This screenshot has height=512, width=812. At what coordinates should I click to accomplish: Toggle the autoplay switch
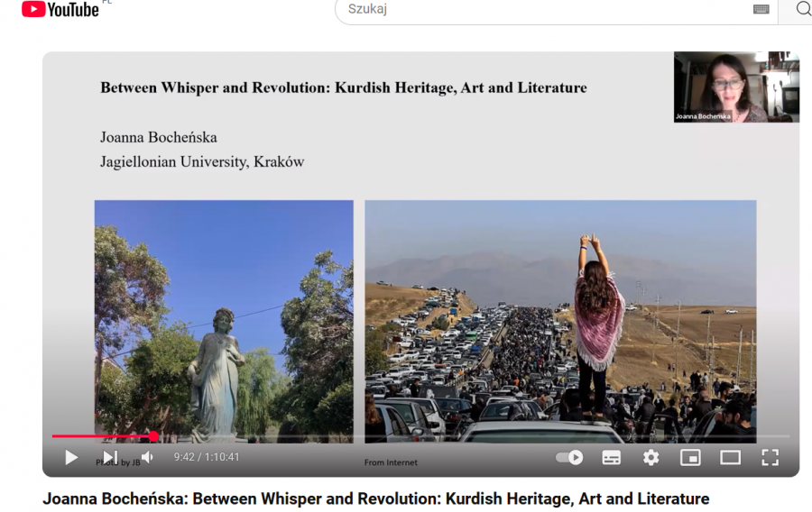[569, 457]
